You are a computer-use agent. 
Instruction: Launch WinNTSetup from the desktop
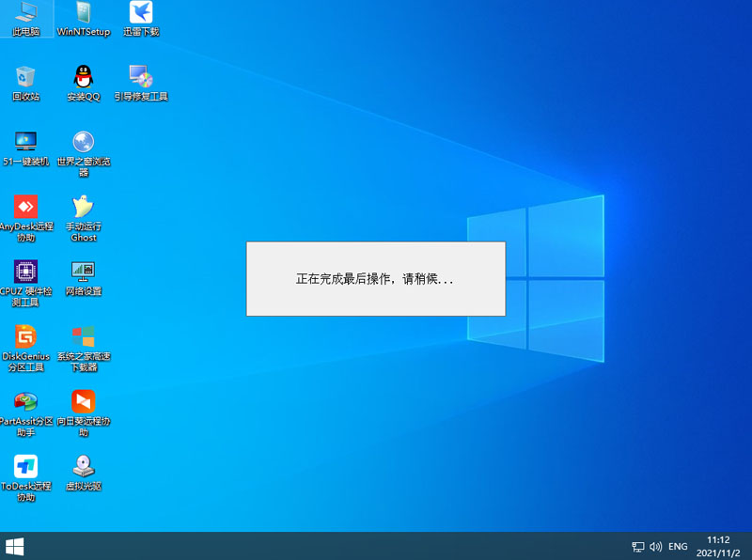pos(84,13)
